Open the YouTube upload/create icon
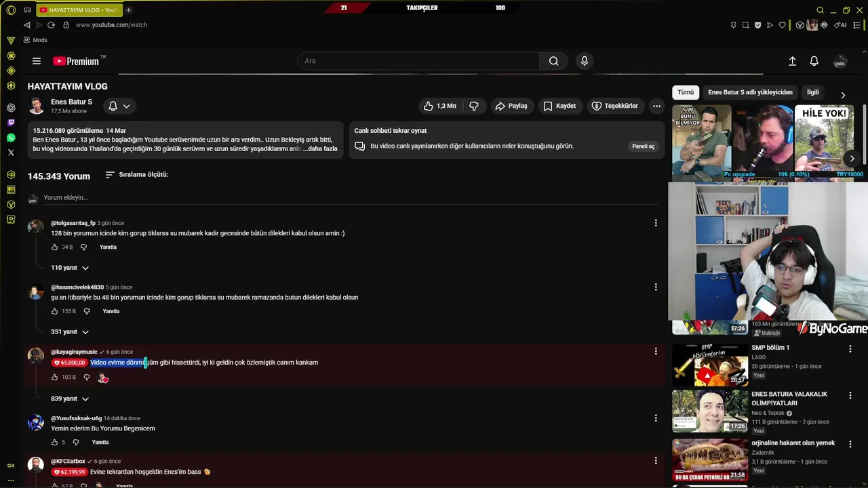 pos(792,61)
